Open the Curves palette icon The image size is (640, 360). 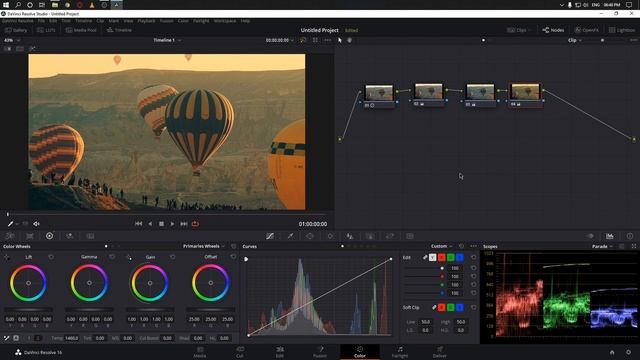pyautogui.click(x=270, y=236)
